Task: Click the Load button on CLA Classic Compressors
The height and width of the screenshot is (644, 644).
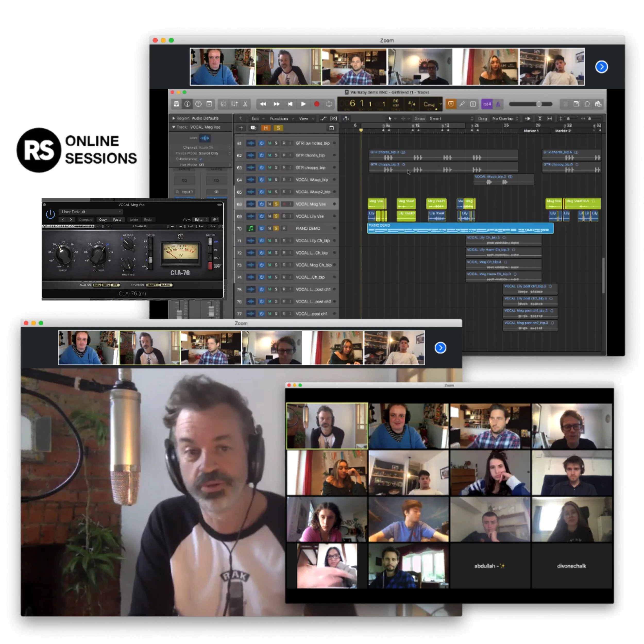Action: pyautogui.click(x=202, y=226)
